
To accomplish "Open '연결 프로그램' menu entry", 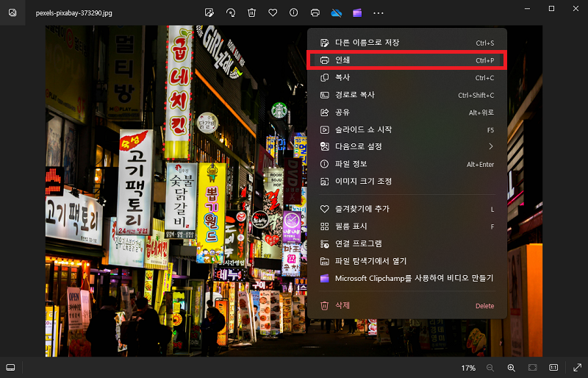I will [x=407, y=243].
